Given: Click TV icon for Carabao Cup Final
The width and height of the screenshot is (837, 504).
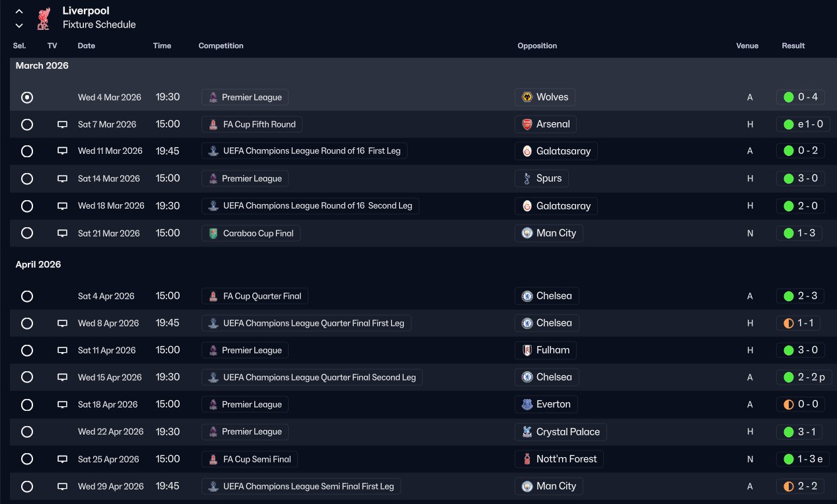Looking at the screenshot, I should pyautogui.click(x=63, y=233).
